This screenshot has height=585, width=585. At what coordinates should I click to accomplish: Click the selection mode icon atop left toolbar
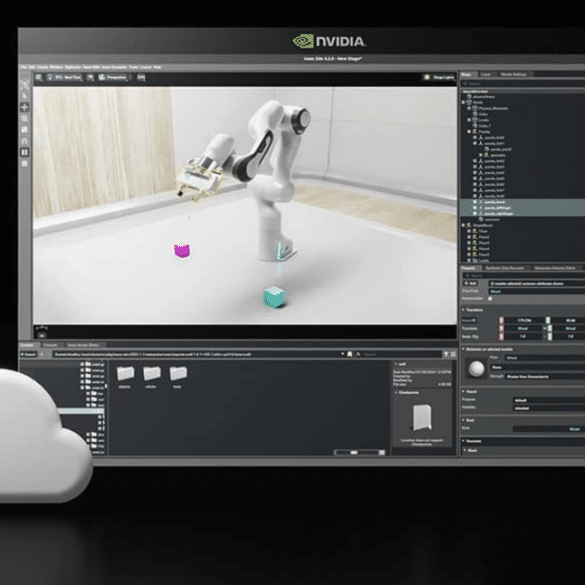click(x=25, y=85)
